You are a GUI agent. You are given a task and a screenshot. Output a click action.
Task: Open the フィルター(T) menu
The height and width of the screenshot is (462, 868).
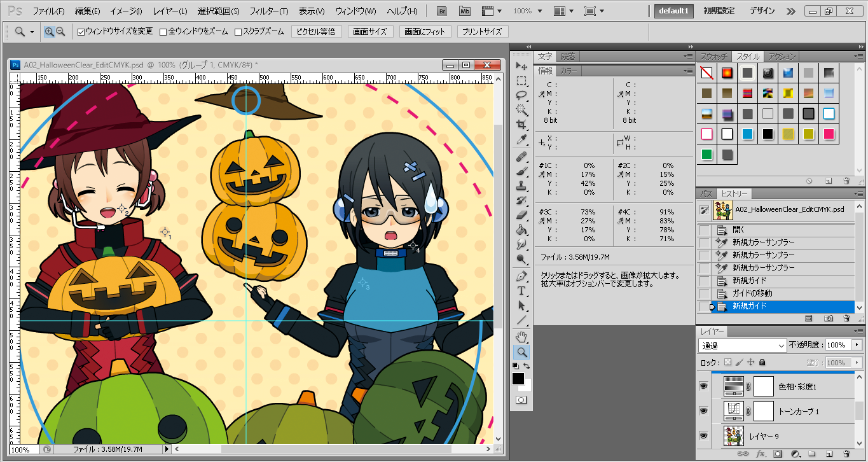(x=268, y=11)
